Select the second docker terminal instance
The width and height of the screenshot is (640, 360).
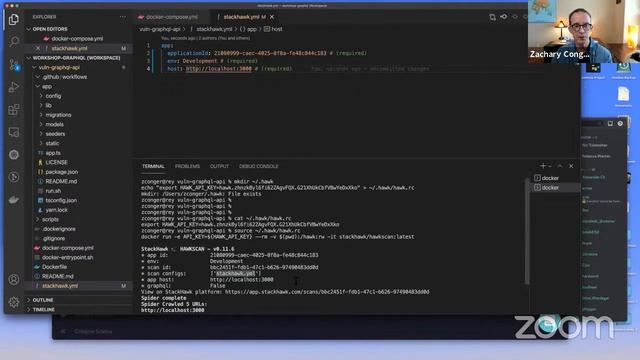point(554,188)
